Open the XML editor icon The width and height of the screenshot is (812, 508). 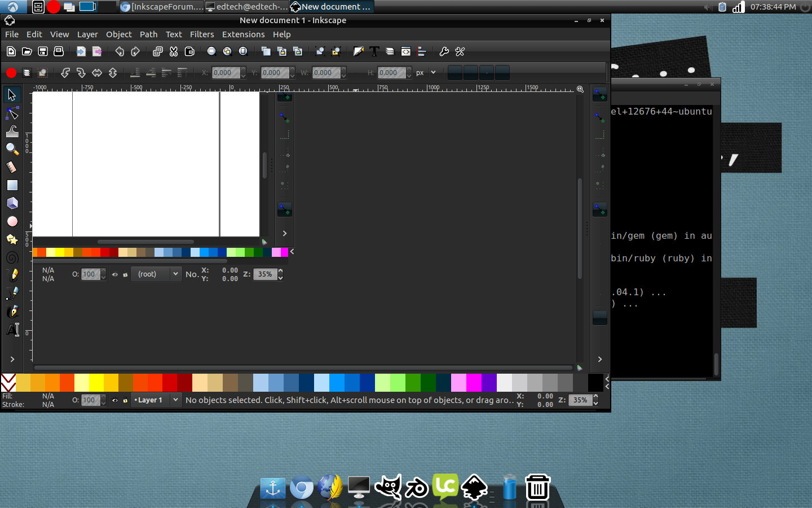tap(406, 51)
